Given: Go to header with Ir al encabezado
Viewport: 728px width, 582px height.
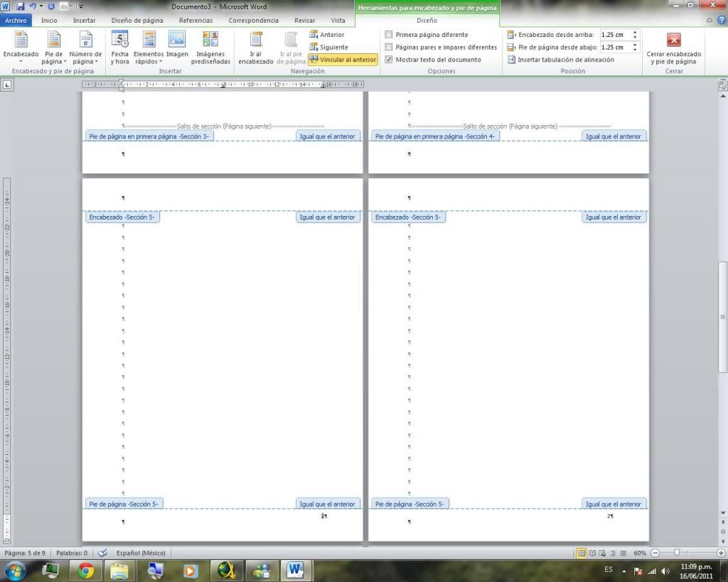Looking at the screenshot, I should [255, 47].
